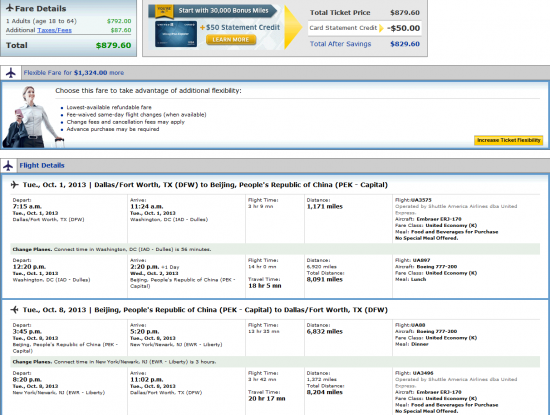550x415 pixels.
Task: Click the businesswoman traveler image
Action: click(33, 117)
